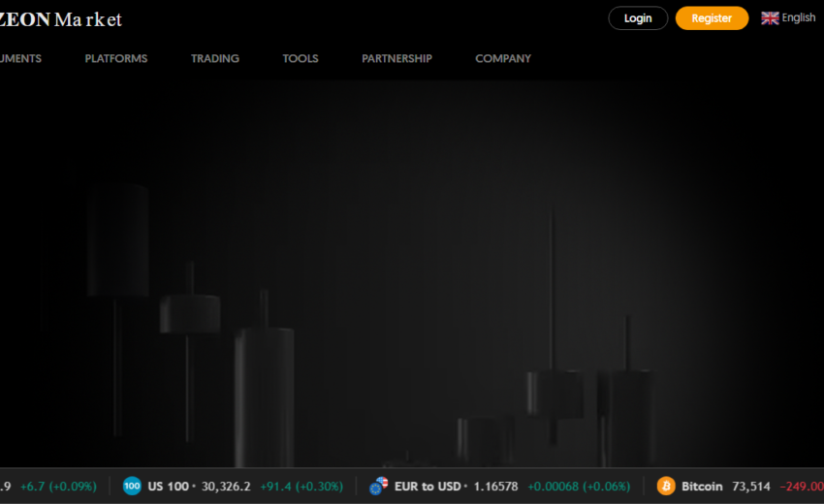Open the TRADING menu

coord(215,58)
